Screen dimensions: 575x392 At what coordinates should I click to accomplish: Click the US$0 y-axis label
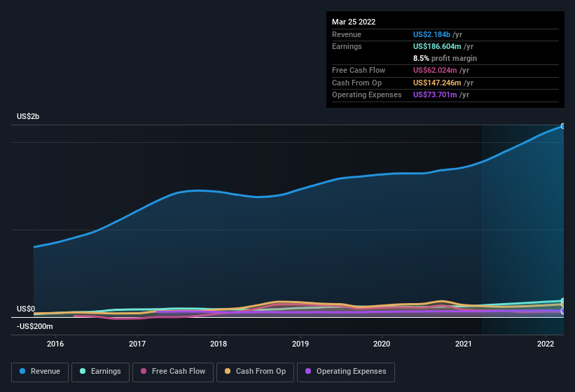(x=26, y=309)
